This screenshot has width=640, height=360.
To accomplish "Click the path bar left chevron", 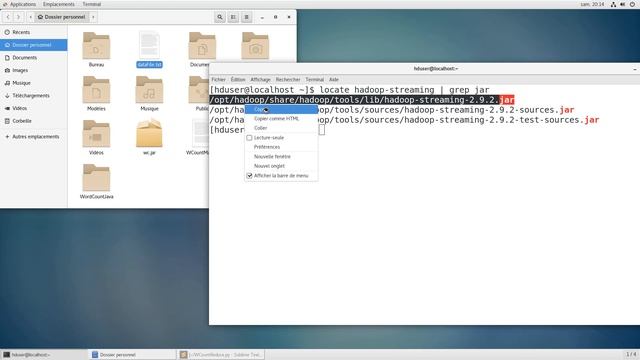I will [x=31, y=17].
